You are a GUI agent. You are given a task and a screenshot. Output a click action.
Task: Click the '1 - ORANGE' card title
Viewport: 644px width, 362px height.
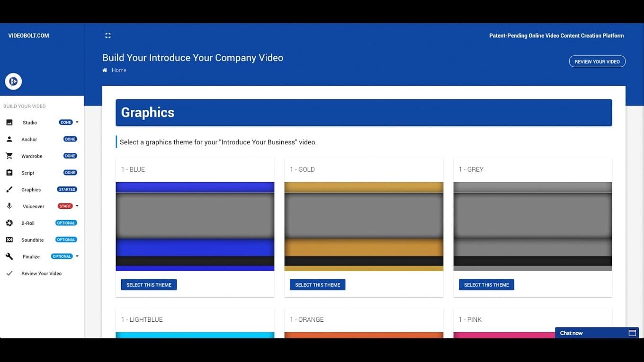coord(307,319)
